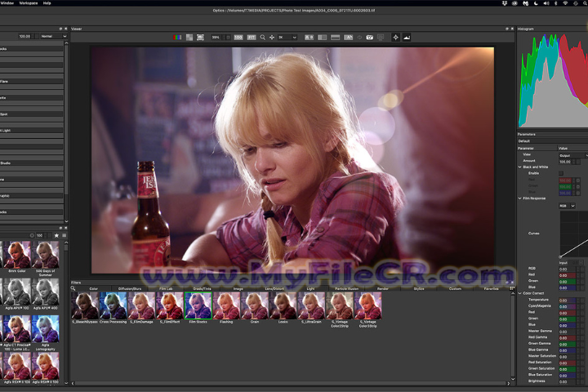Click the presets favorites star icon
Screen dimensions: 588x392
(x=56, y=235)
